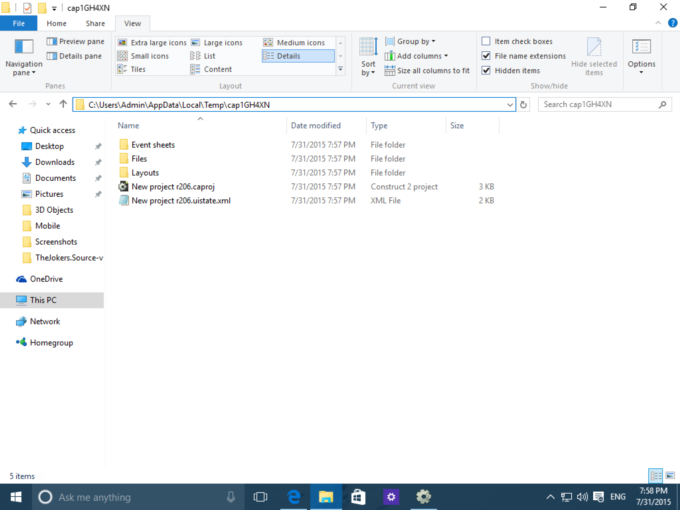
Task: Click the volume icon in system tray
Action: [582, 497]
